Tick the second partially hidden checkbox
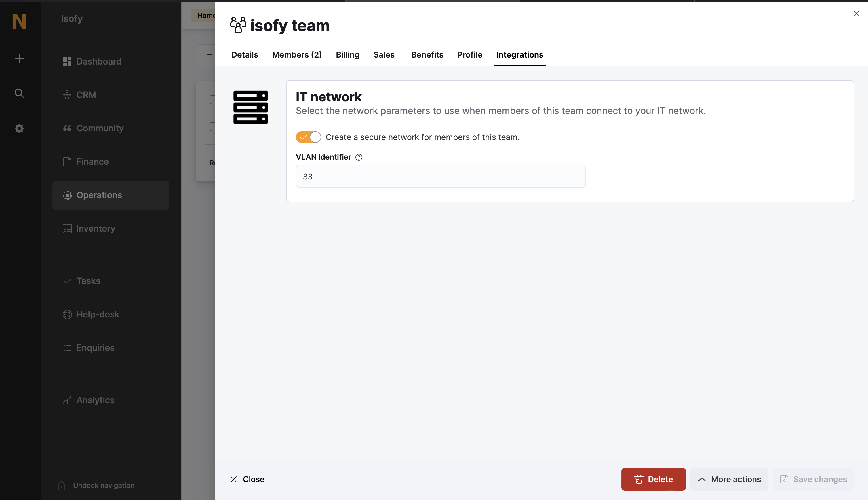Screen dimensions: 868x500 tap(212, 127)
